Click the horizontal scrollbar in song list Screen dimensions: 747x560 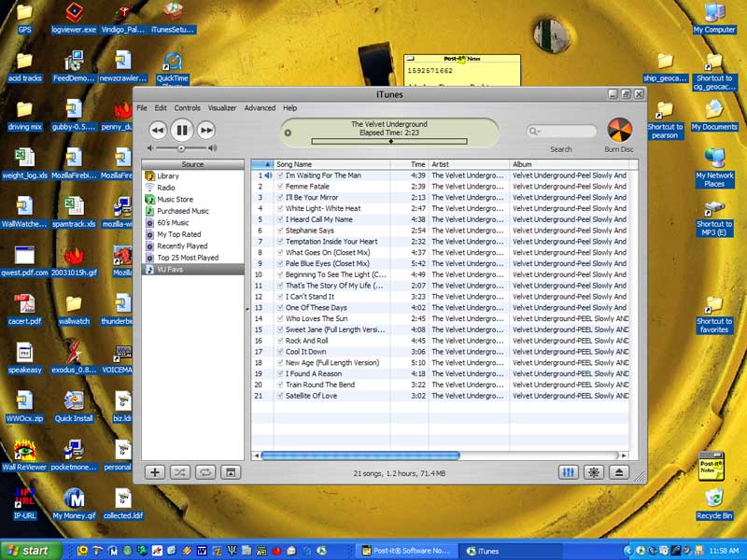[360, 455]
